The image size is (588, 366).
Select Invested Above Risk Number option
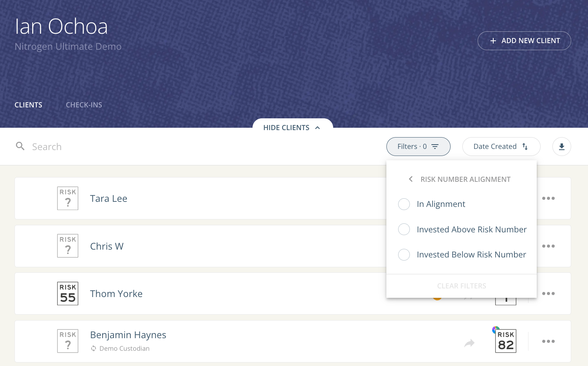404,230
